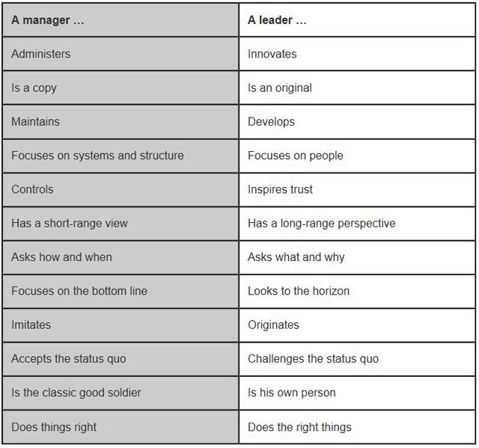Click the 'Looks to the horizon' cell
This screenshot has width=479, height=448.
click(x=357, y=292)
